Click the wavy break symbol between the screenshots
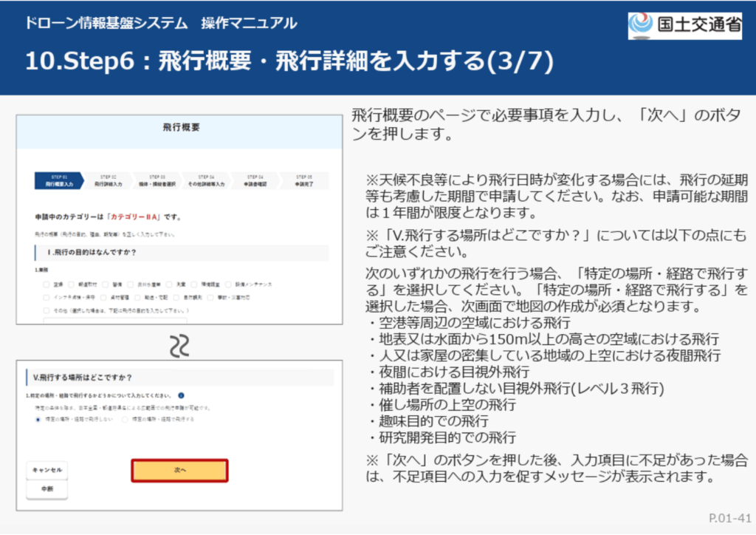Screen dimensions: 756x535 179,344
